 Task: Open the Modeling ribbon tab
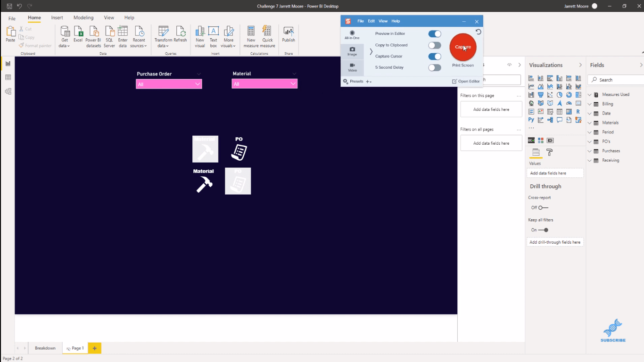pyautogui.click(x=83, y=17)
